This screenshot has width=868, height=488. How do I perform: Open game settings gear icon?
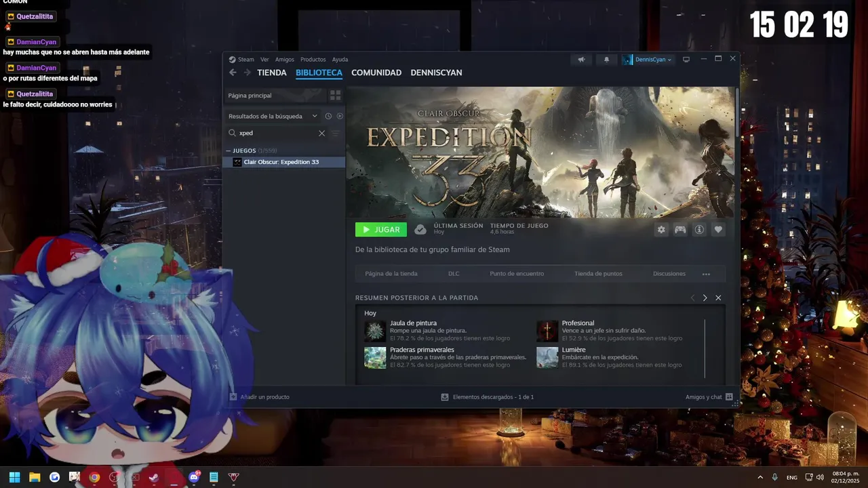click(x=661, y=230)
